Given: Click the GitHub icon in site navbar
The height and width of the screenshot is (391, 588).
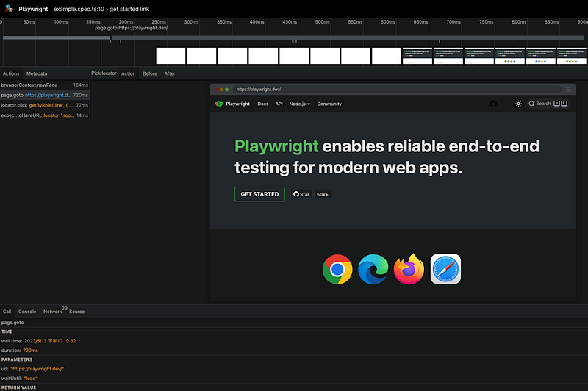Looking at the screenshot, I should pos(493,104).
